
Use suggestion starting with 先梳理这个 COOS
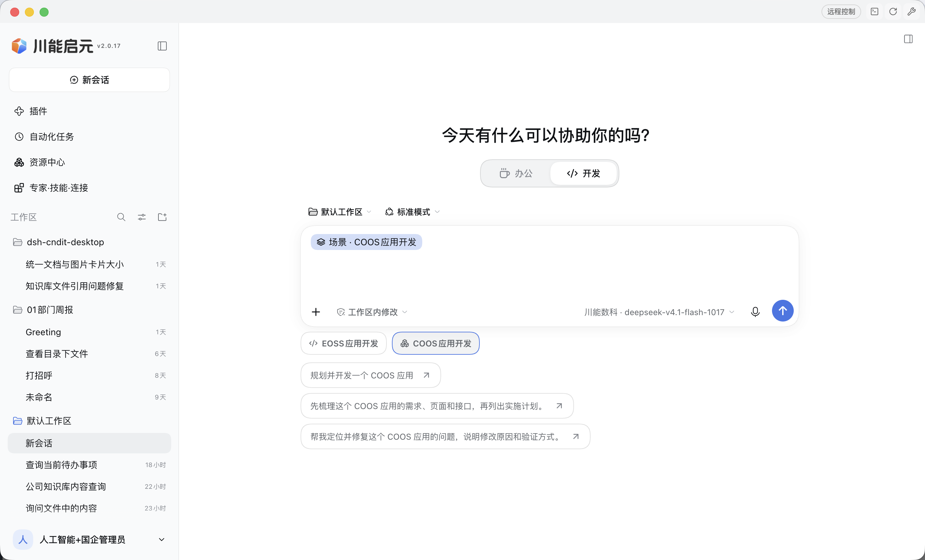pyautogui.click(x=437, y=406)
